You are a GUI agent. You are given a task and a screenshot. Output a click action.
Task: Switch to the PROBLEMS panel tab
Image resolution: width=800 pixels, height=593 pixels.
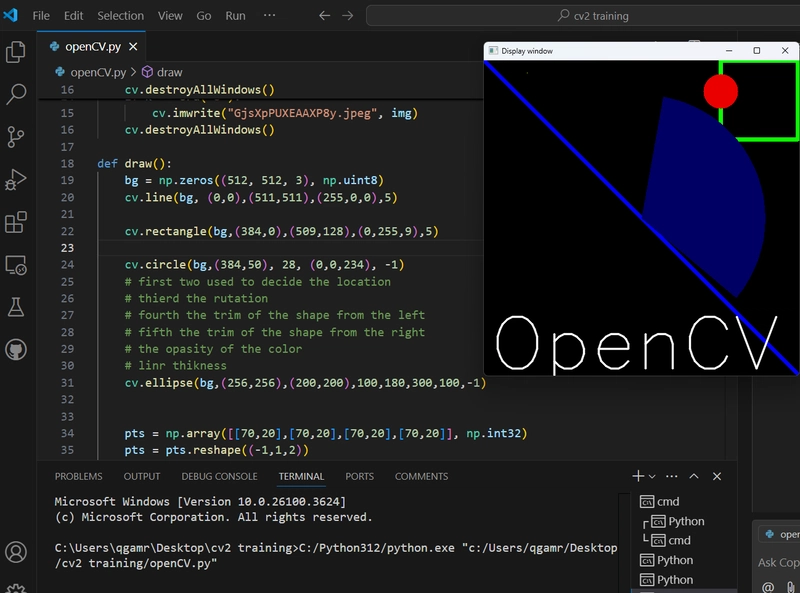[79, 476]
